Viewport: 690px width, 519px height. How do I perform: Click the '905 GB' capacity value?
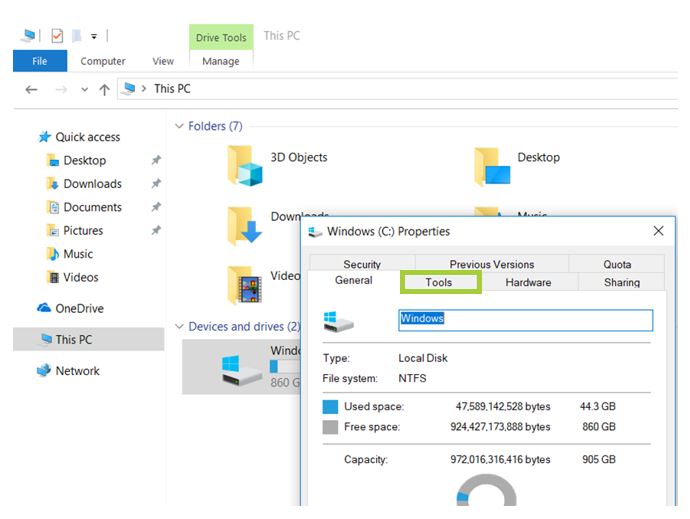599,460
